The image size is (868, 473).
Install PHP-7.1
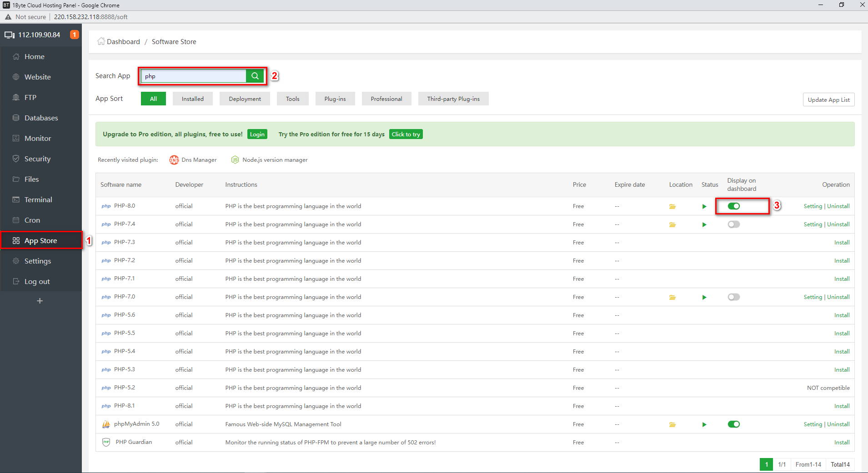click(842, 279)
